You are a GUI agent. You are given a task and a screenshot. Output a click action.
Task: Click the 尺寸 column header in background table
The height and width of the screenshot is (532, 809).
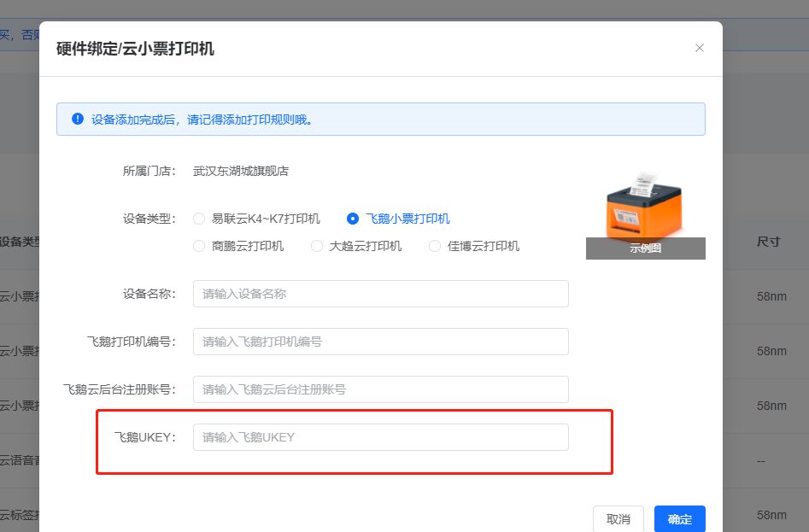768,242
